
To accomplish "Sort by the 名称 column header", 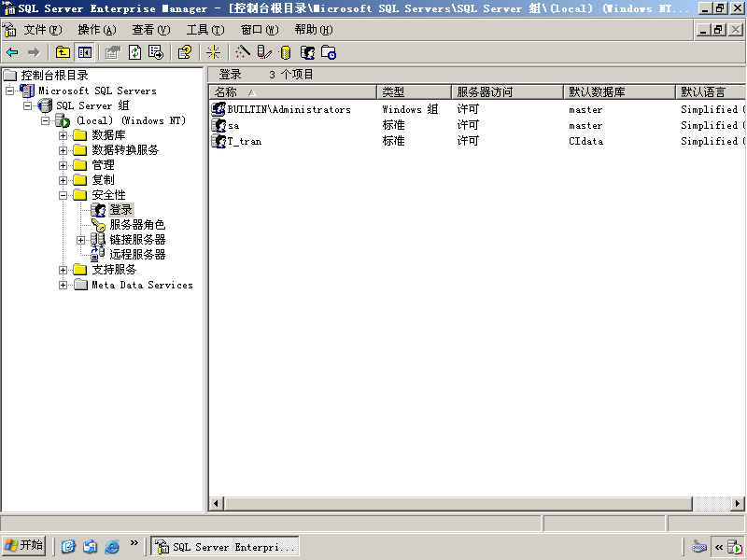I will click(292, 91).
